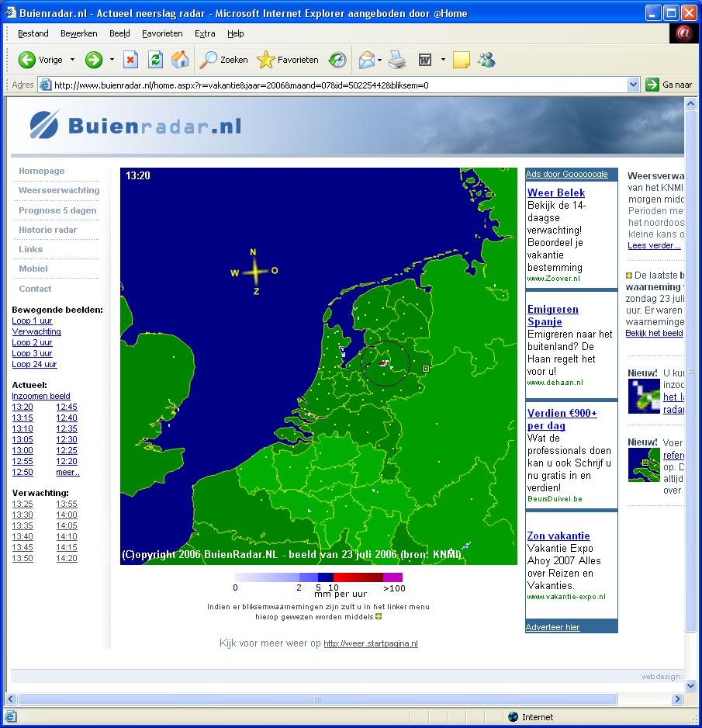Screen dimensions: 702x728
Task: Click the Internet zone globe in status bar
Action: (513, 717)
